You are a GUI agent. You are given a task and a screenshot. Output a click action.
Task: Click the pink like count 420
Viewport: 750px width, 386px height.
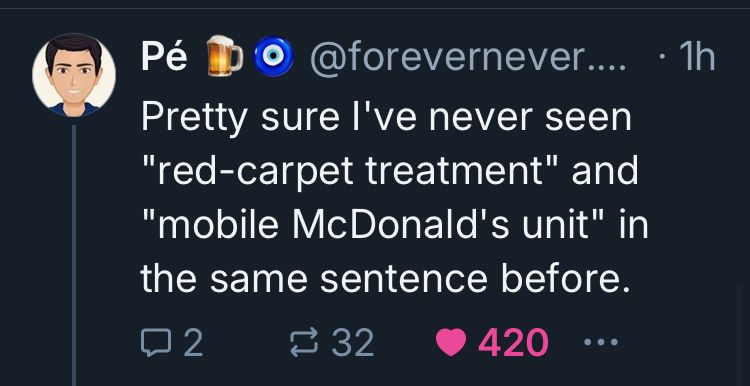[x=513, y=342]
